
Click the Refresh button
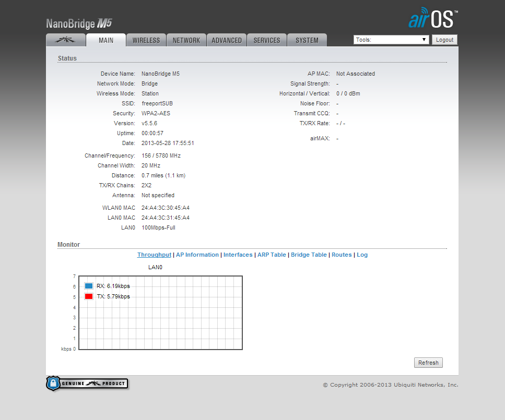tap(428, 363)
